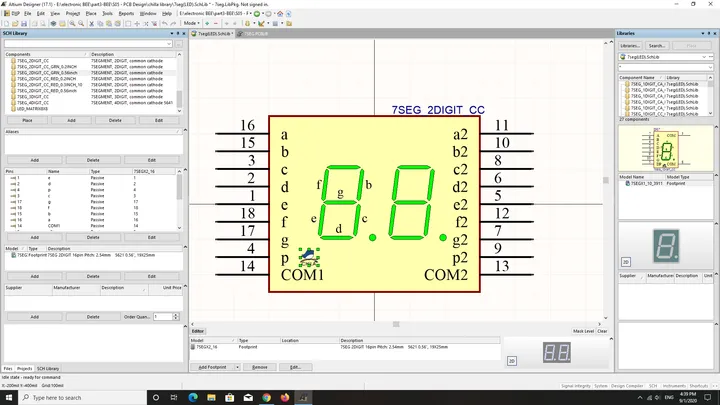Pin the SCH Library panel

click(x=178, y=34)
